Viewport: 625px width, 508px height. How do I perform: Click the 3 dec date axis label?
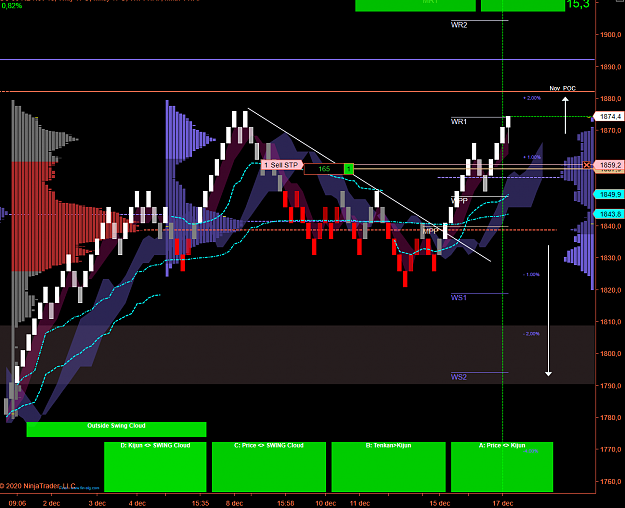(97, 503)
